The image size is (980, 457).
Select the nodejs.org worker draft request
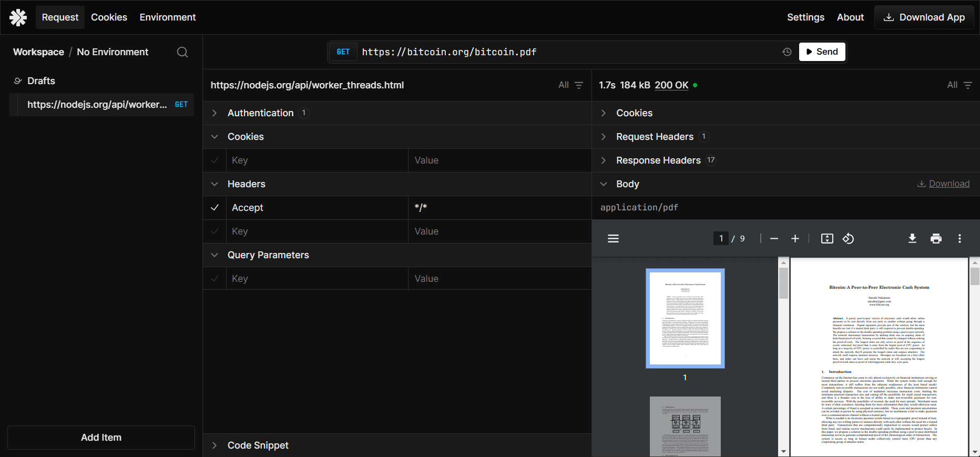click(101, 105)
